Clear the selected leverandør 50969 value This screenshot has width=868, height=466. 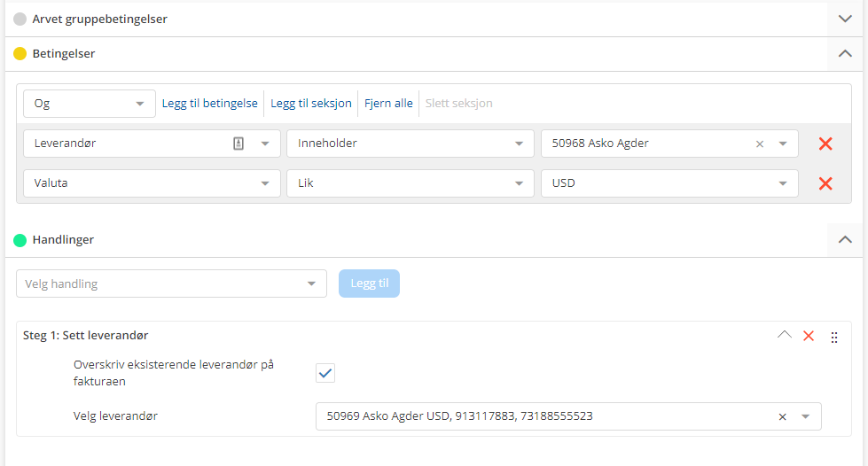pos(782,416)
